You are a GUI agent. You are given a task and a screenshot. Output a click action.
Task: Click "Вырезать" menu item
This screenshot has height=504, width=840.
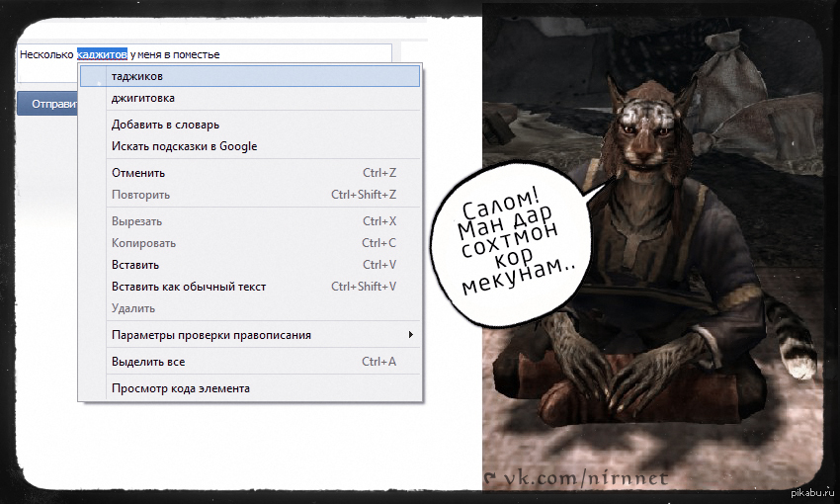(250, 221)
